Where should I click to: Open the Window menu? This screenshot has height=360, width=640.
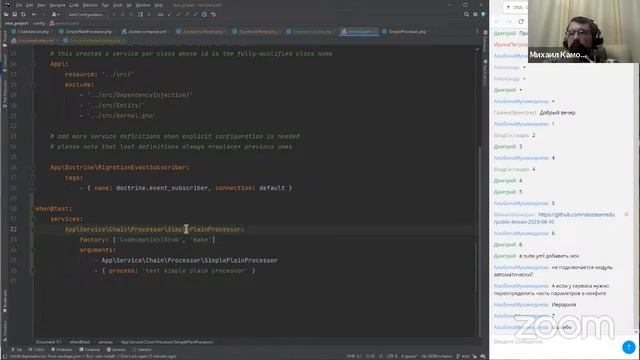click(143, 5)
